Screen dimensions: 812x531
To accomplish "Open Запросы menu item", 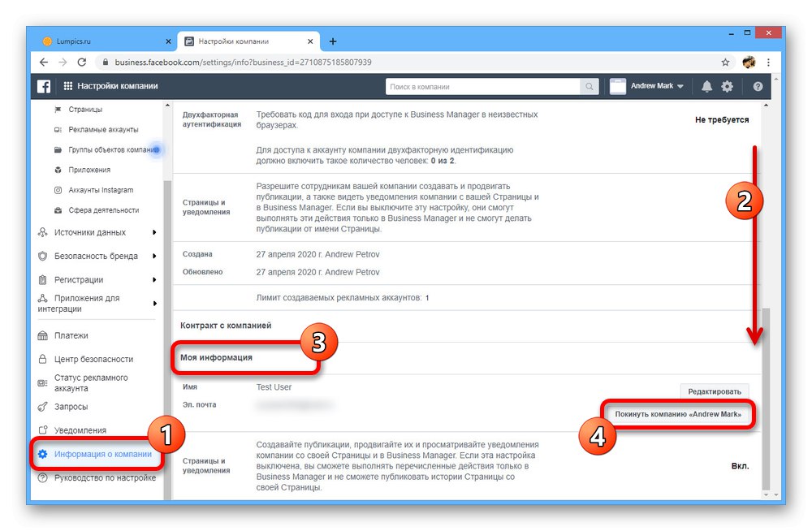I will [x=71, y=407].
